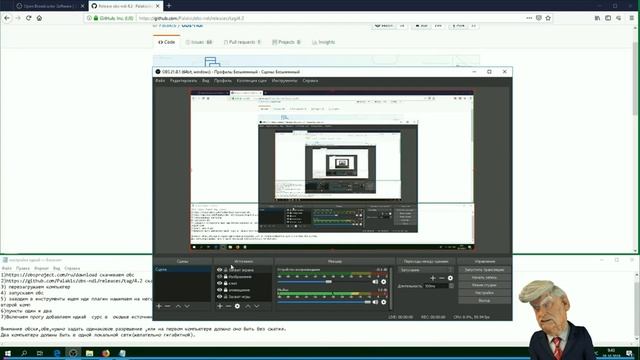The height and width of the screenshot is (360, 640).
Task: Open the Firefox home page
Action: click(39, 18)
